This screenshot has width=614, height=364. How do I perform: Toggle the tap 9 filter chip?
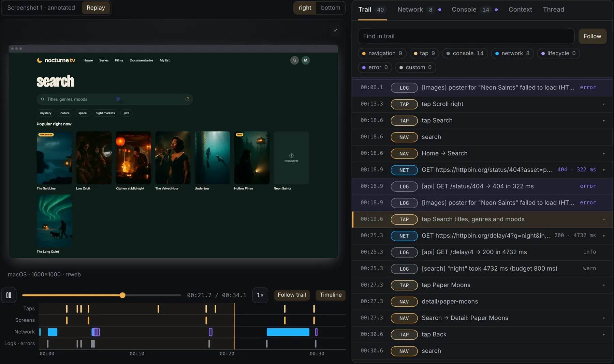pos(424,54)
